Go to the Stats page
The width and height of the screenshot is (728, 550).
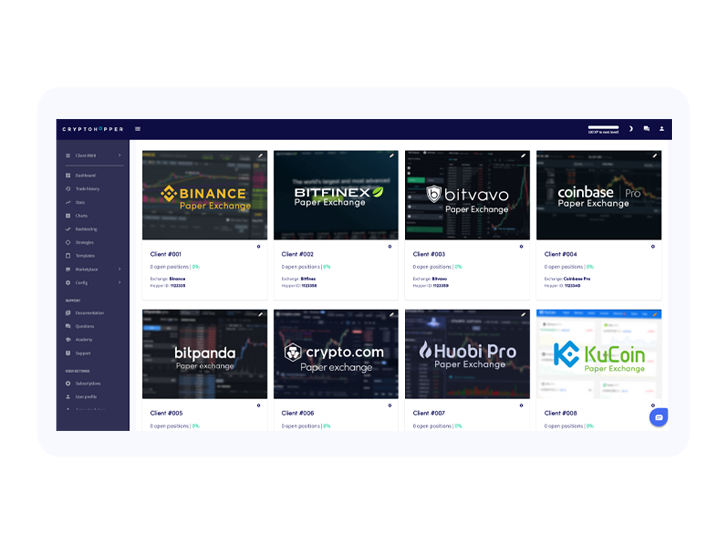(80, 202)
